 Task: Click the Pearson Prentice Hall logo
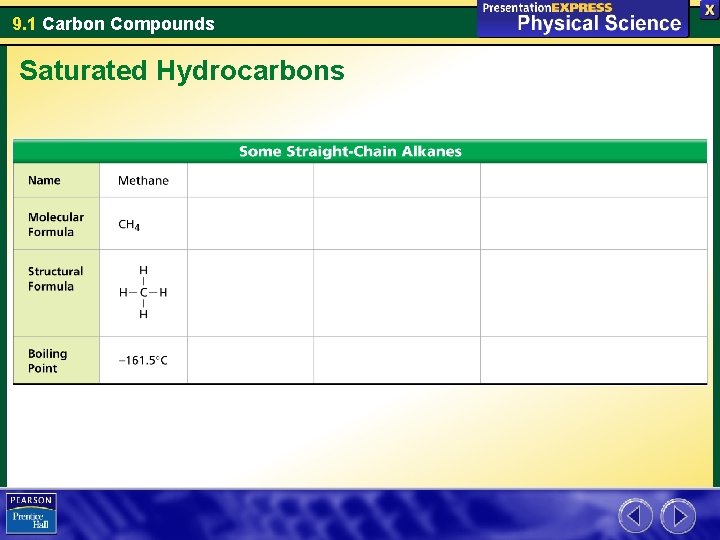(x=31, y=513)
